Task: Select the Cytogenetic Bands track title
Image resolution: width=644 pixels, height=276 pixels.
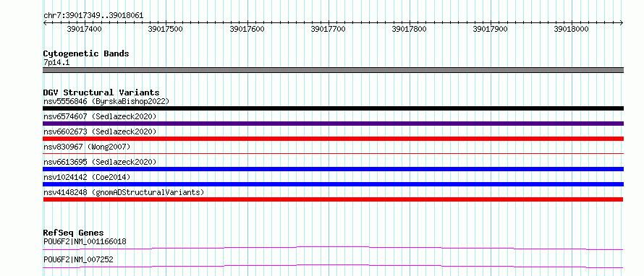Action: tap(86, 53)
